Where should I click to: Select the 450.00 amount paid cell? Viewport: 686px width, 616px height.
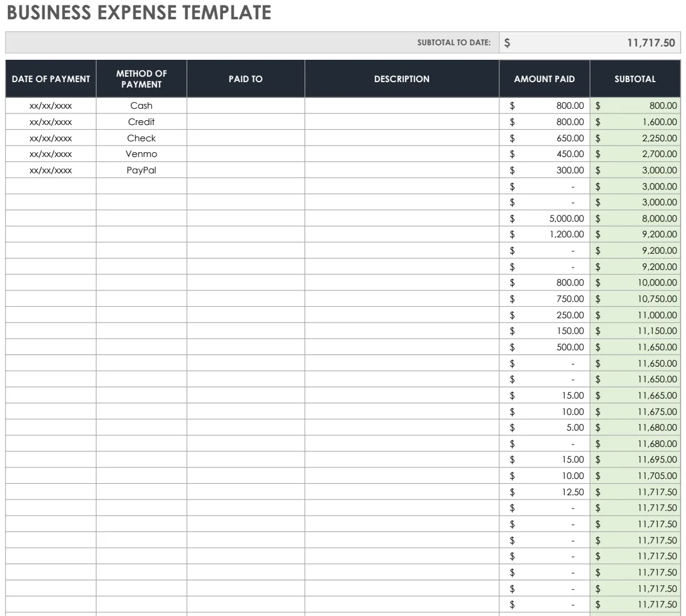544,154
